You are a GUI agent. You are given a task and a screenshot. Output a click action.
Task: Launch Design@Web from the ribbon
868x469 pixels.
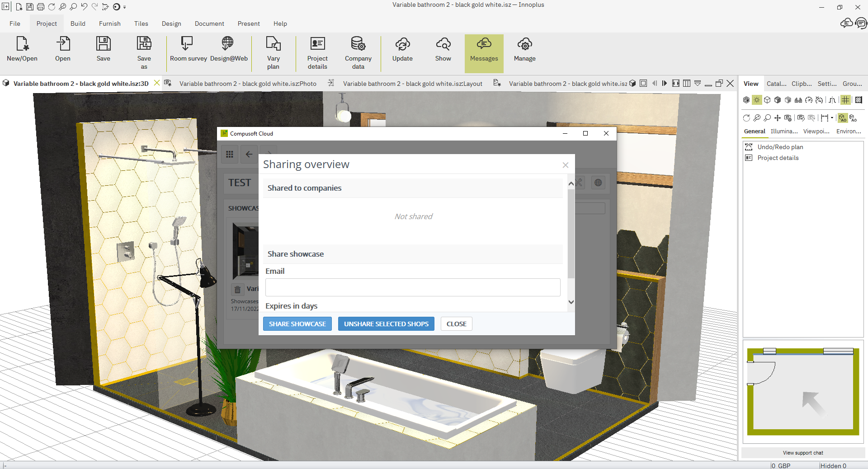point(229,50)
